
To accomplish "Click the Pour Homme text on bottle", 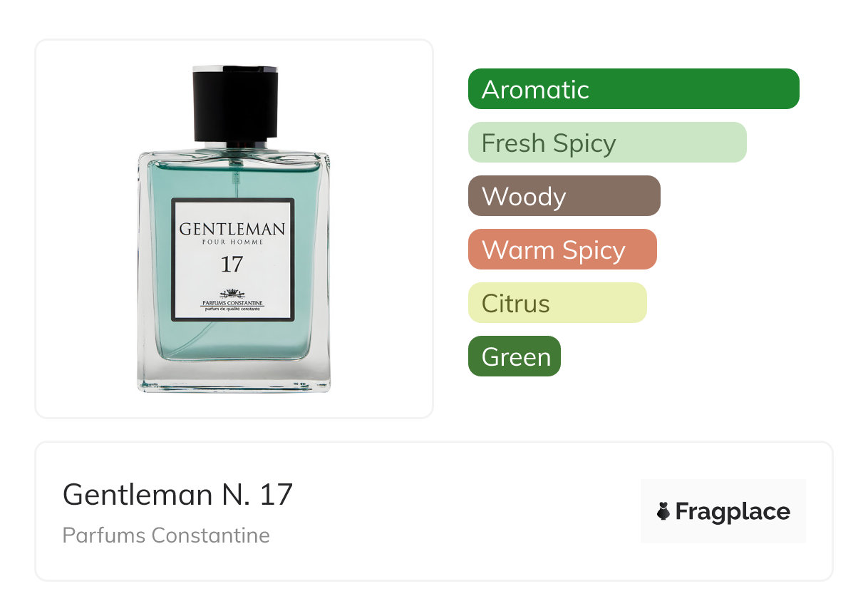I will 232,242.
